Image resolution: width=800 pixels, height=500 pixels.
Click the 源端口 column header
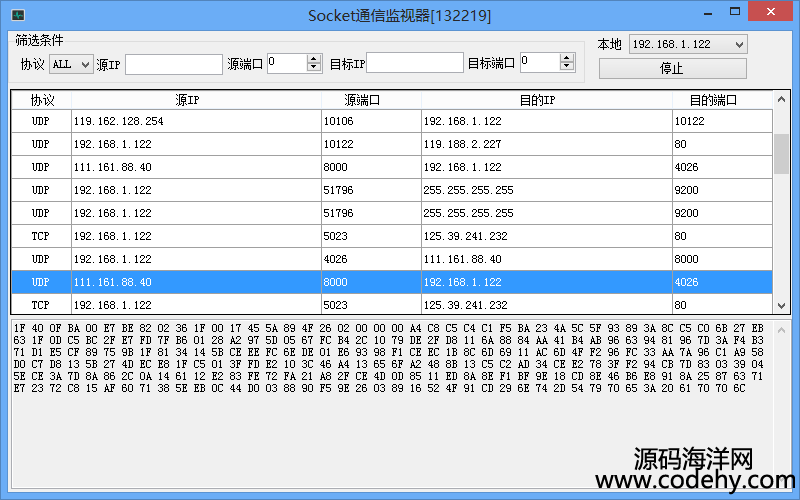tap(371, 100)
